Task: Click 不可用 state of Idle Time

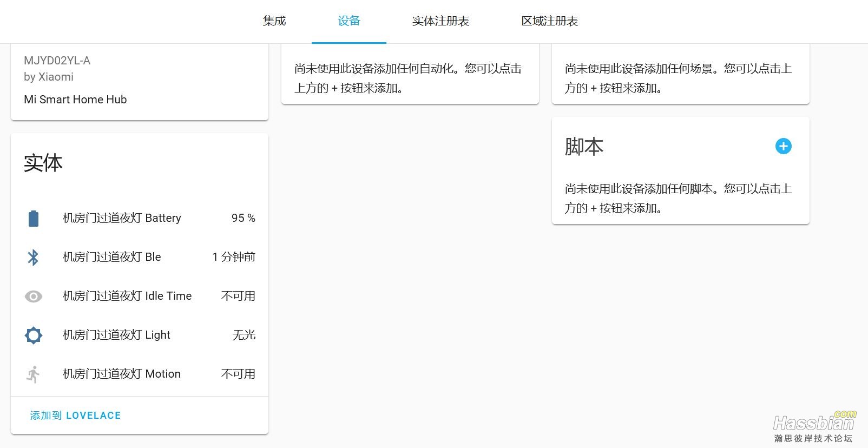Action: [x=238, y=296]
